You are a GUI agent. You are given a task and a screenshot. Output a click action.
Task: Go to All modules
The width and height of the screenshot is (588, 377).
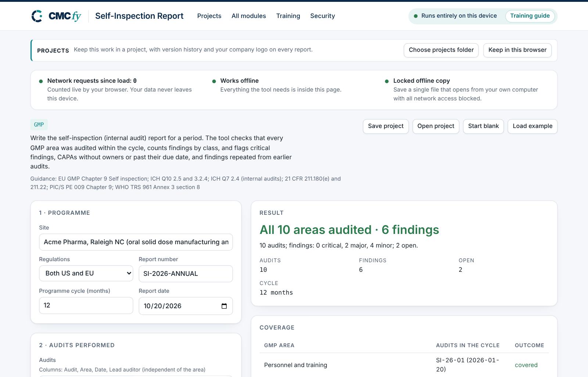[249, 16]
